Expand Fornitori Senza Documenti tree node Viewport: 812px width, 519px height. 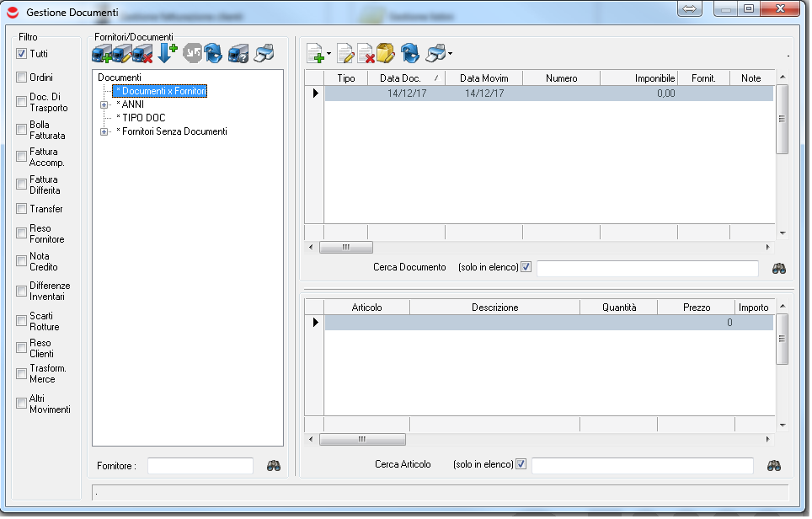click(x=104, y=132)
